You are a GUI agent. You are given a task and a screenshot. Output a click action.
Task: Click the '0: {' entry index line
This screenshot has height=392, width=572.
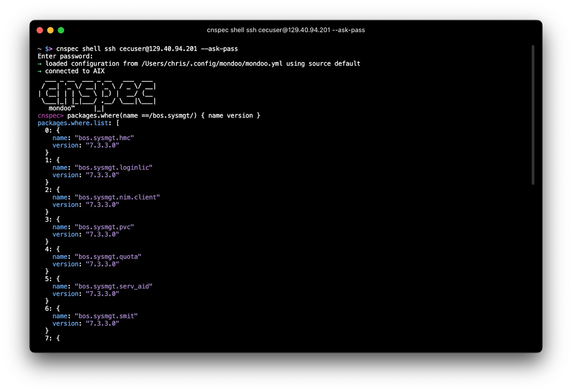click(53, 131)
